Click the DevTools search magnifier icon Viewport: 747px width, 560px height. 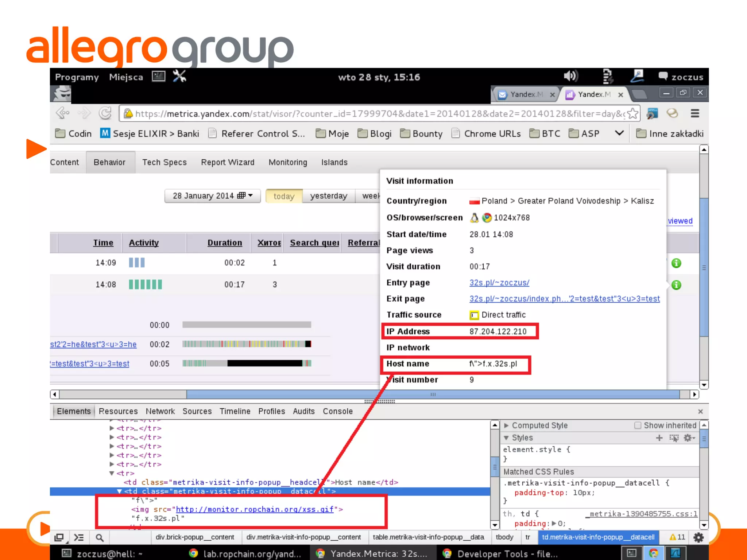pos(100,538)
